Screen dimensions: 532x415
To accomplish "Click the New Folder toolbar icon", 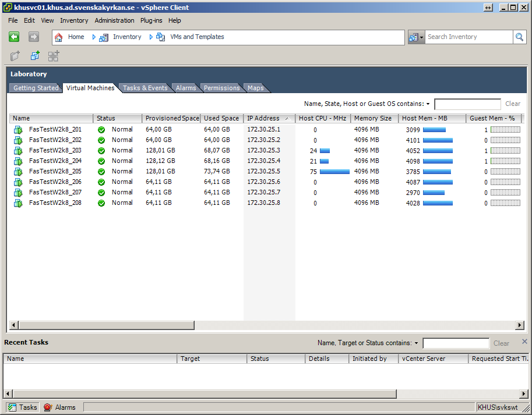I will click(15, 56).
